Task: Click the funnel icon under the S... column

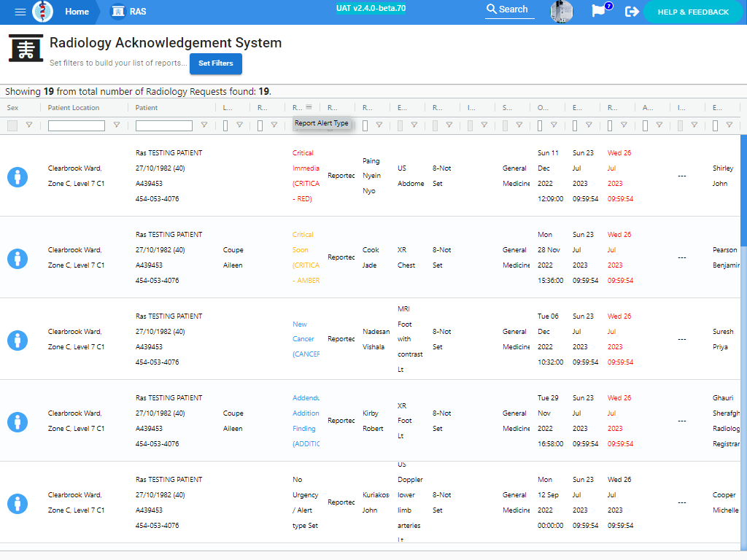Action: [x=519, y=125]
